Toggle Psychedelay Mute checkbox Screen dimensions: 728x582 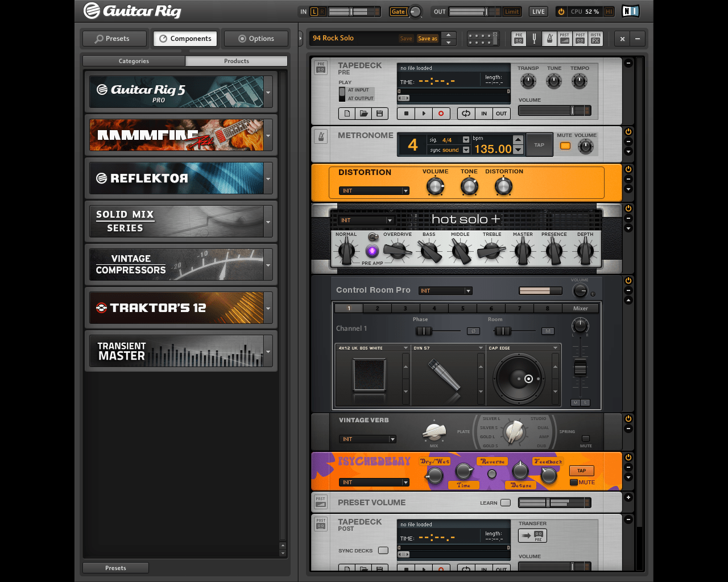[x=574, y=483]
